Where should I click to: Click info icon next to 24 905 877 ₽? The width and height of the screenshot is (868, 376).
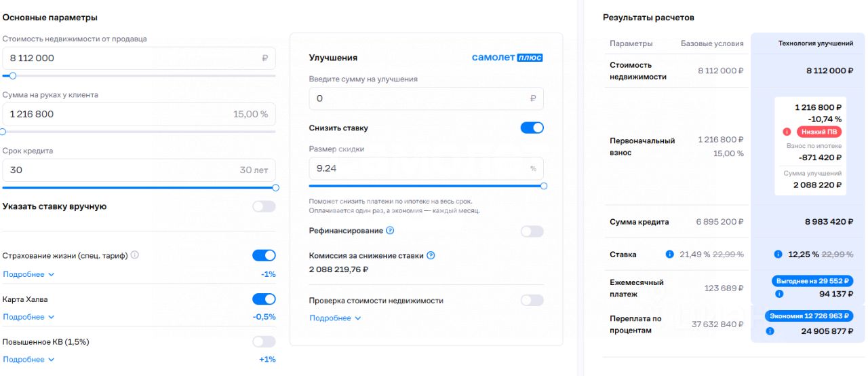(x=770, y=331)
